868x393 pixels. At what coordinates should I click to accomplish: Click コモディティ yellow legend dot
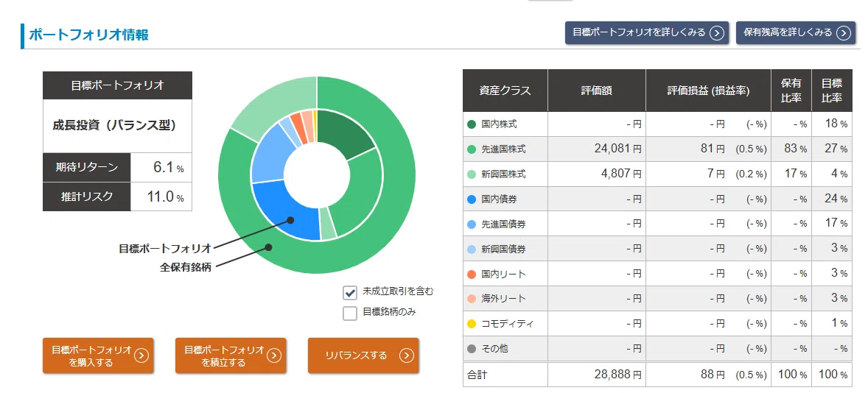tap(472, 324)
